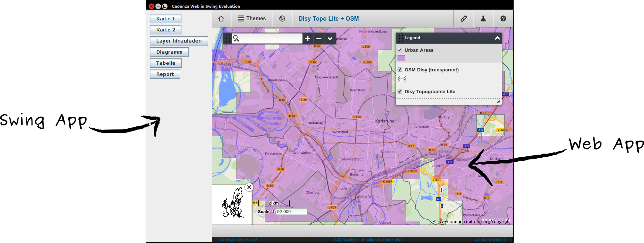This screenshot has height=243, width=644.
Task: Click the Urban Areas purple color swatch
Action: [401, 58]
